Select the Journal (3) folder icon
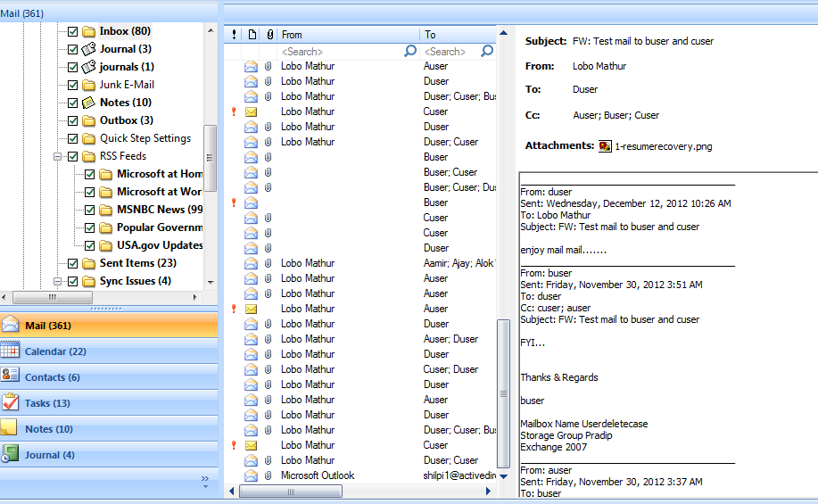 89,49
